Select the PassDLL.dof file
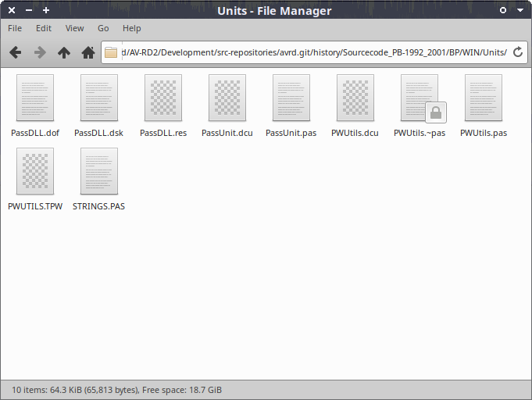The width and height of the screenshot is (532, 400). (x=35, y=98)
